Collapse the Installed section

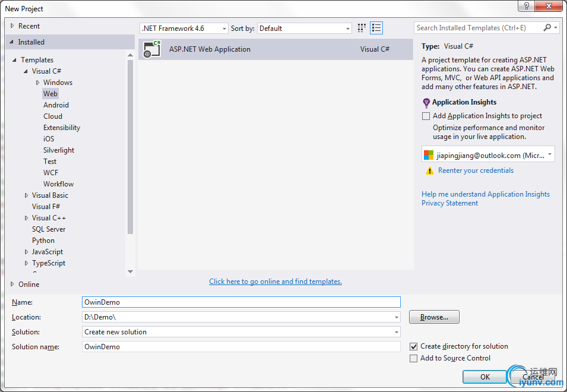[11, 42]
